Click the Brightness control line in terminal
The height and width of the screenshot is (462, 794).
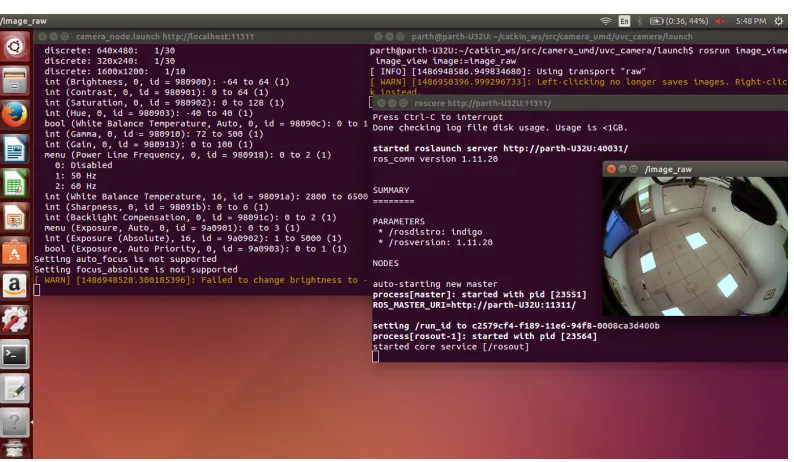(x=167, y=82)
